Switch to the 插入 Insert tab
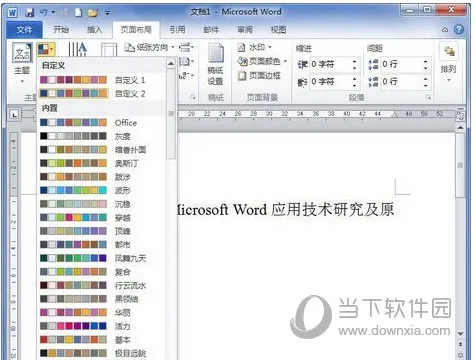 (x=94, y=30)
